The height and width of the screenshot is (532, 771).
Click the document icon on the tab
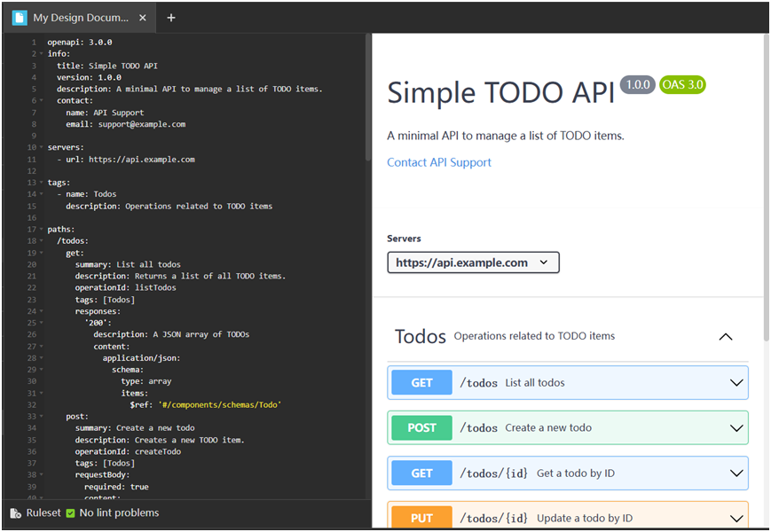[x=20, y=18]
